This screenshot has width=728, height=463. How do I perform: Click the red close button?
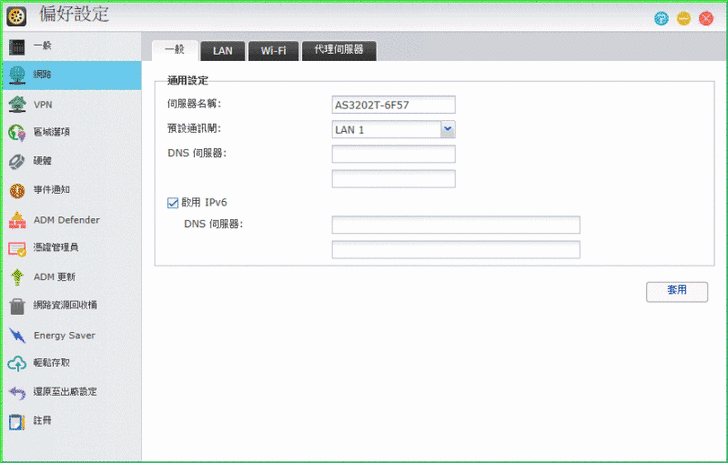[706, 18]
